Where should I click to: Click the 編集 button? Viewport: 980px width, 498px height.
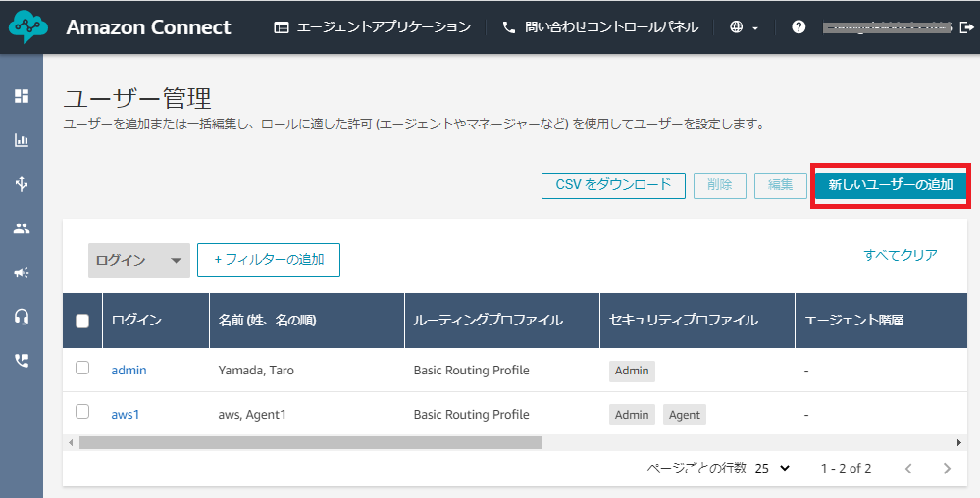[x=780, y=185]
